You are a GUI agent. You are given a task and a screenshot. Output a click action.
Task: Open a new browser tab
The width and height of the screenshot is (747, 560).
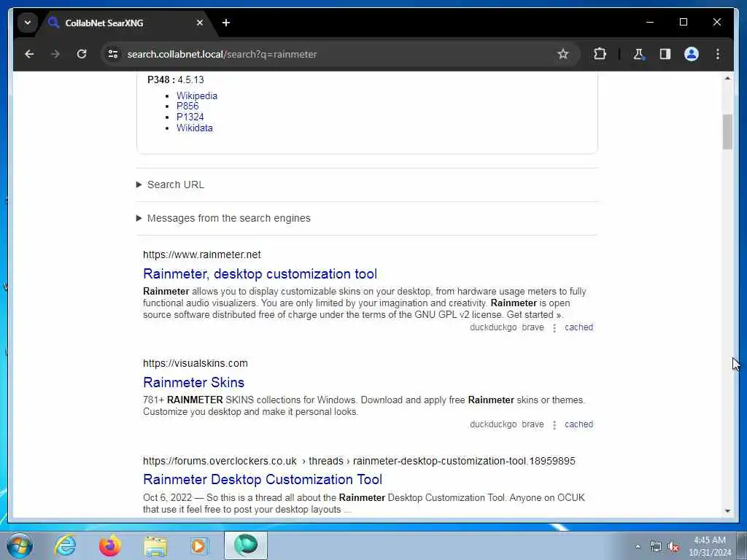pyautogui.click(x=226, y=23)
